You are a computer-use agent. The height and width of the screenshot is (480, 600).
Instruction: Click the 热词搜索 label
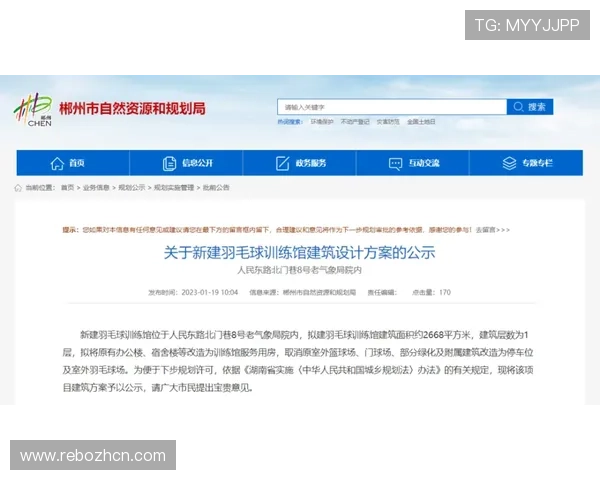coord(290,122)
